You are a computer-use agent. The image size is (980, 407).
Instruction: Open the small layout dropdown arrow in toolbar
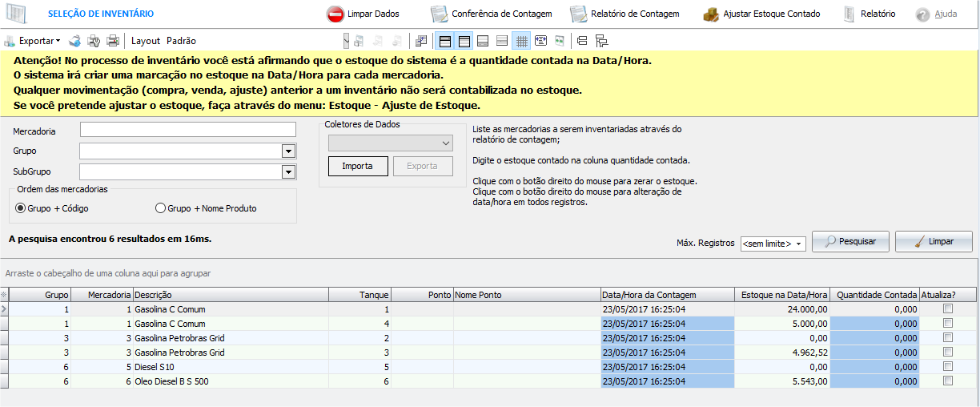[346, 40]
